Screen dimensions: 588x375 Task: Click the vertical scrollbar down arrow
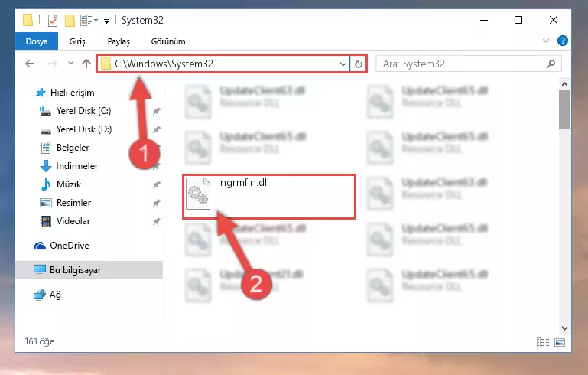coord(564,328)
